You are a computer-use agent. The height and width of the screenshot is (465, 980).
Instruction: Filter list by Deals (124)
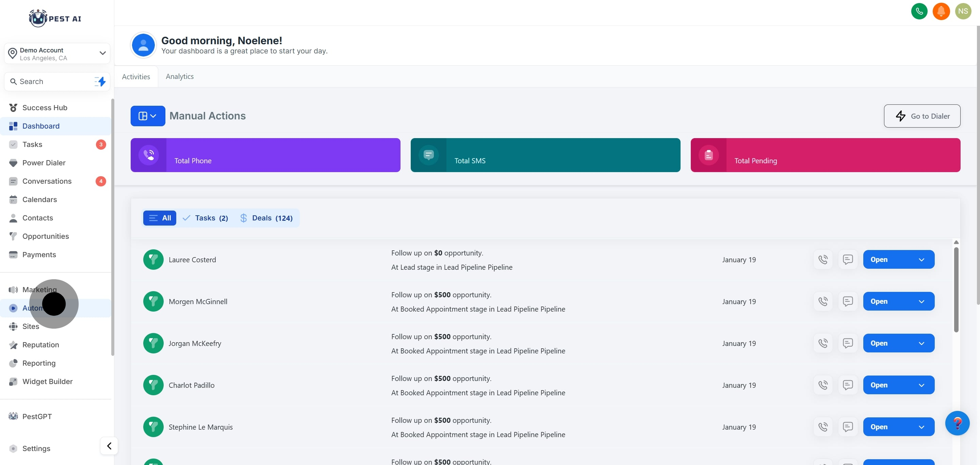click(267, 218)
